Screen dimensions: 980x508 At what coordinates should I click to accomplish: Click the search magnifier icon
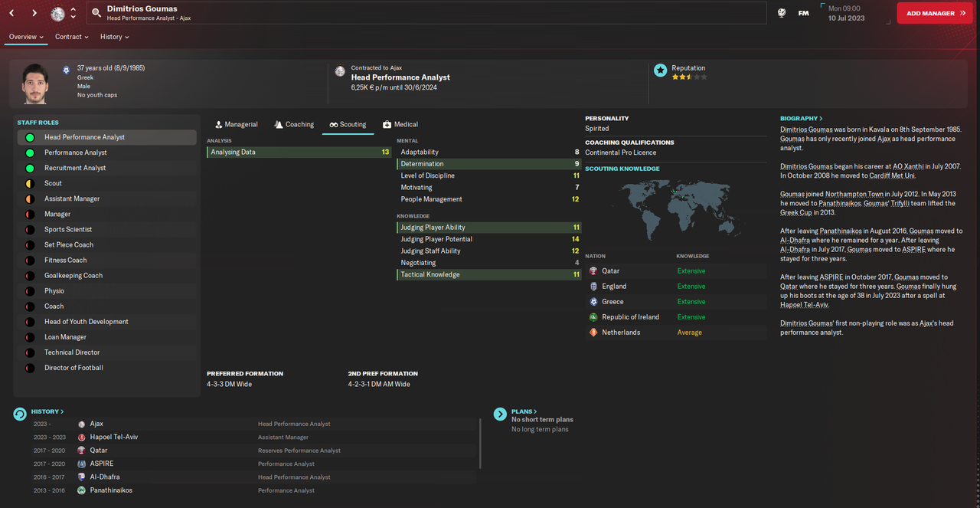96,13
